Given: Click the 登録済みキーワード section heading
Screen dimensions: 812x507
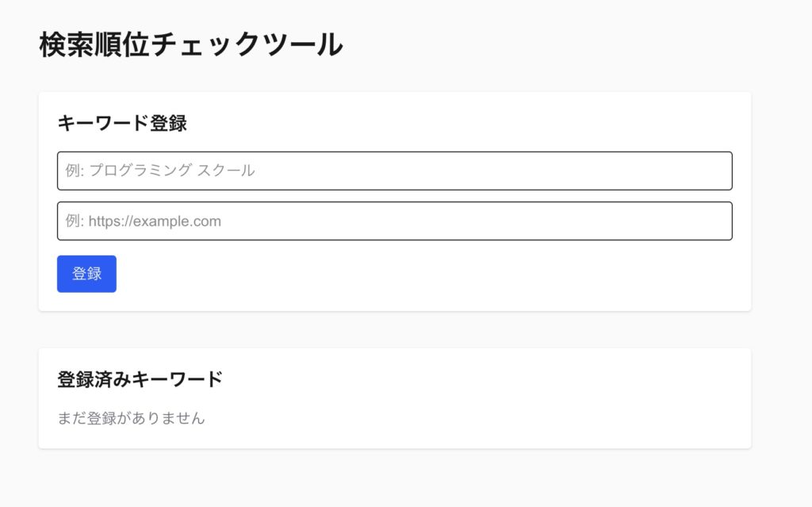Looking at the screenshot, I should coord(140,379).
